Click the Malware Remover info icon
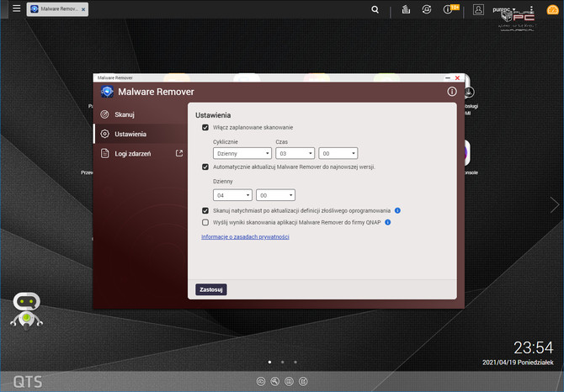The image size is (564, 392). pos(452,92)
